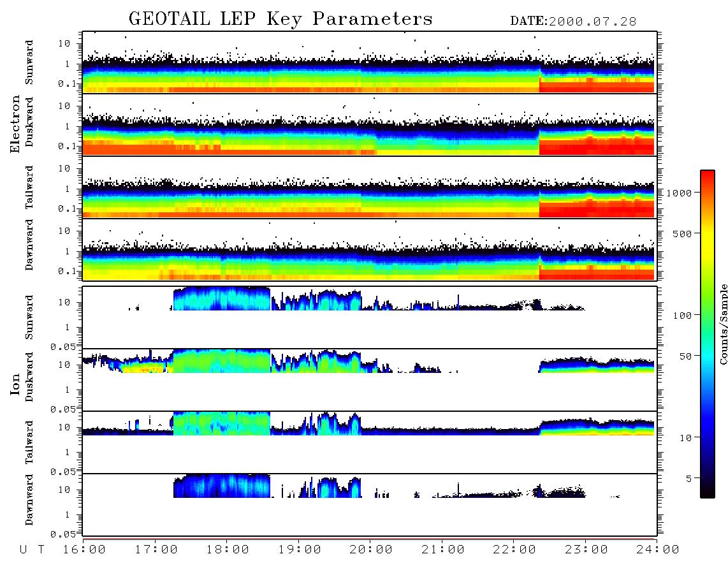The image size is (728, 561).
Task: Click the red top of the color bar
Action: tap(708, 178)
